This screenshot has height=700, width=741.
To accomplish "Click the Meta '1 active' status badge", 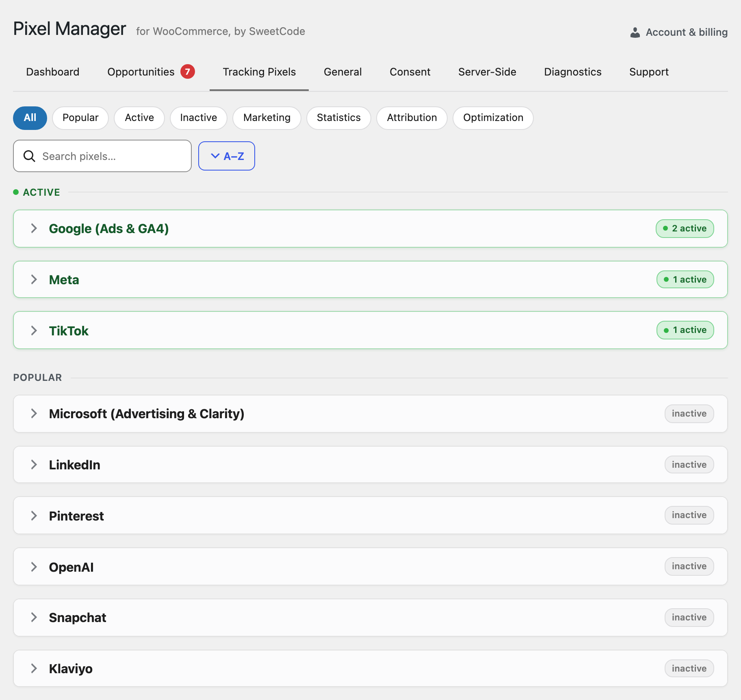I will click(x=685, y=279).
